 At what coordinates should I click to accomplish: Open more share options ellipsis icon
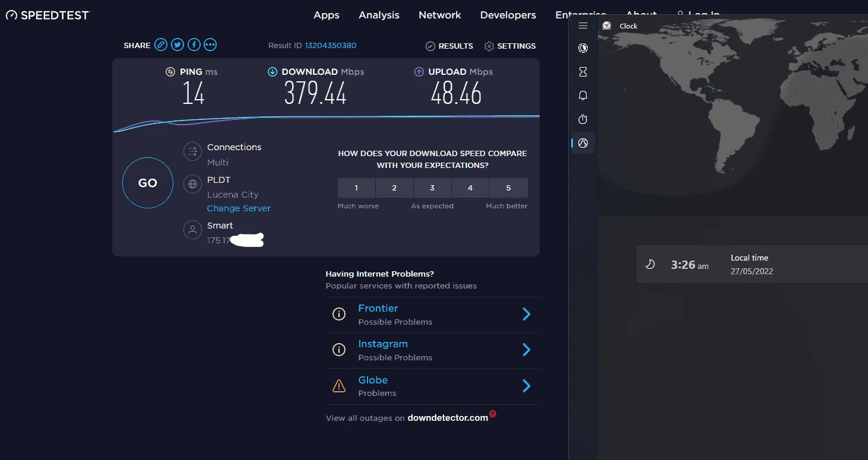(x=210, y=45)
